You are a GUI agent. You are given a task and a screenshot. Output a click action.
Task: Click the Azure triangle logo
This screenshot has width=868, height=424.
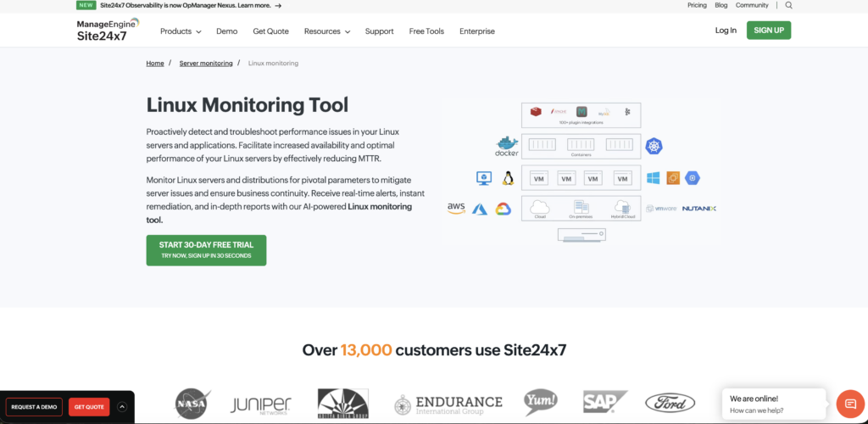[x=480, y=209]
